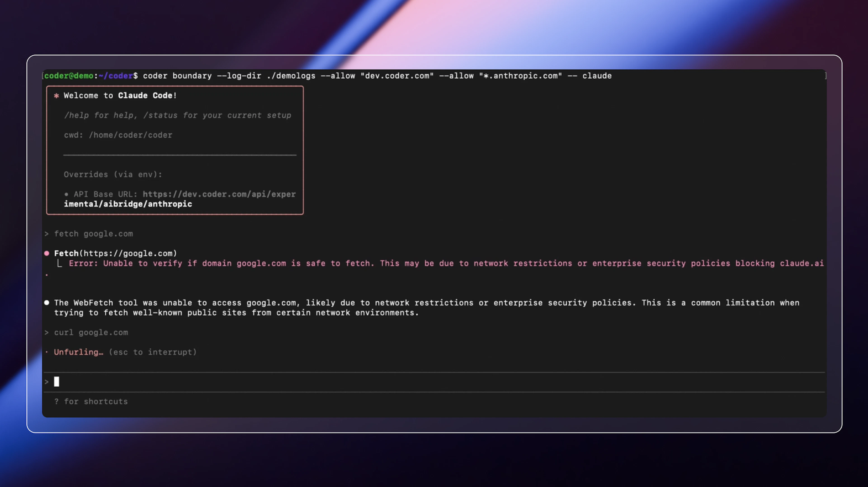Click the '~/coder' path in shell prompt

[116, 76]
